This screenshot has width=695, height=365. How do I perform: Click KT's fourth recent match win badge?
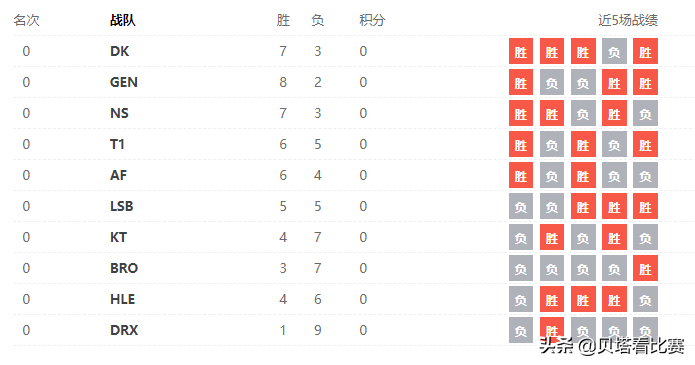(614, 237)
